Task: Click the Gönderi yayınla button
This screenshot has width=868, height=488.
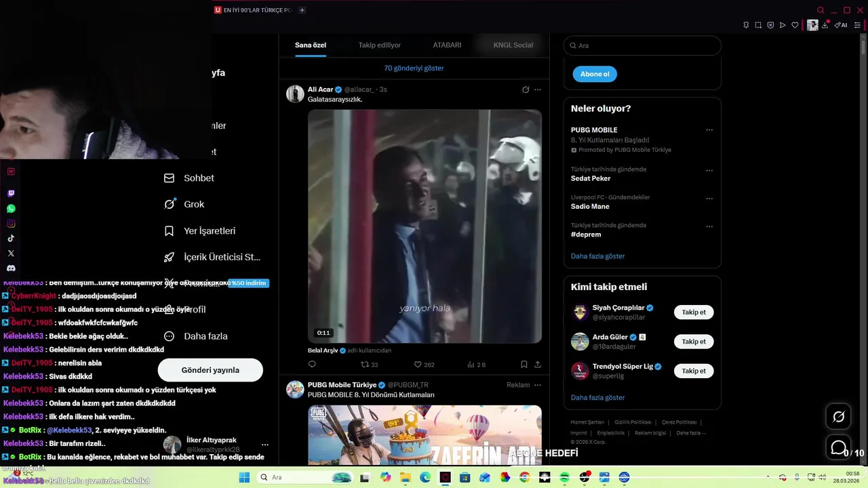Action: (x=210, y=370)
